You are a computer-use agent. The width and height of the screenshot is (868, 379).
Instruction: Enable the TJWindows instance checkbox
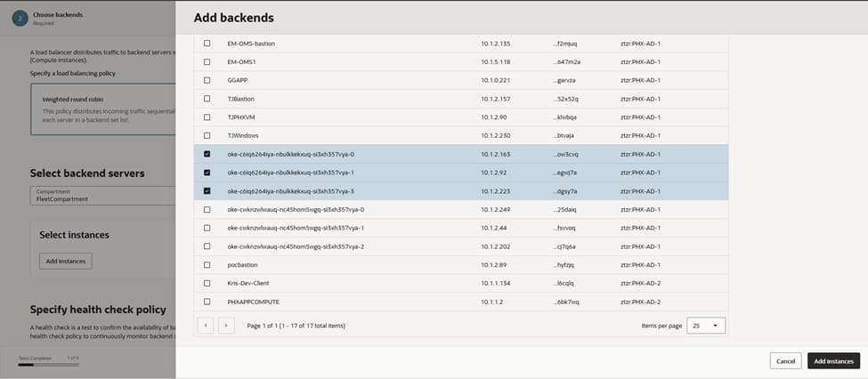click(207, 135)
